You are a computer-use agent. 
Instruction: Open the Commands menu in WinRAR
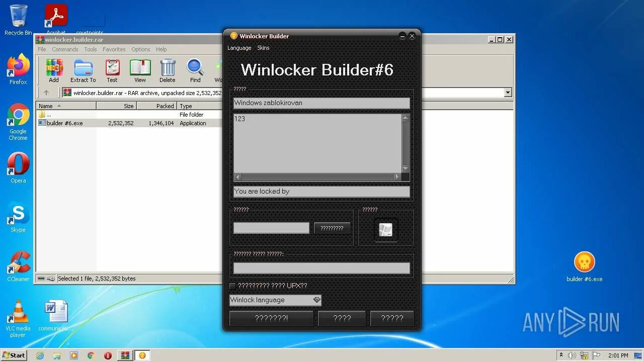click(x=65, y=49)
